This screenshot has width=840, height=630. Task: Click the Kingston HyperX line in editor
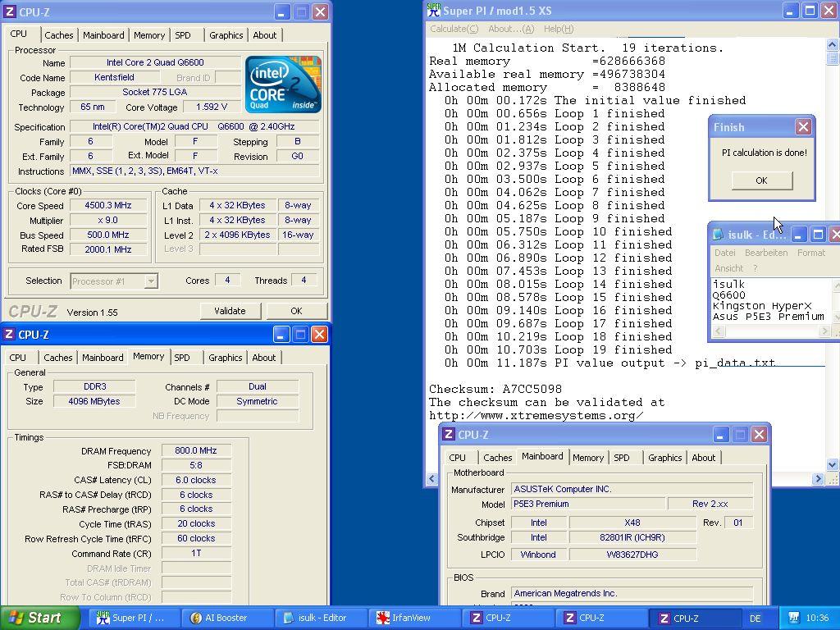point(762,306)
